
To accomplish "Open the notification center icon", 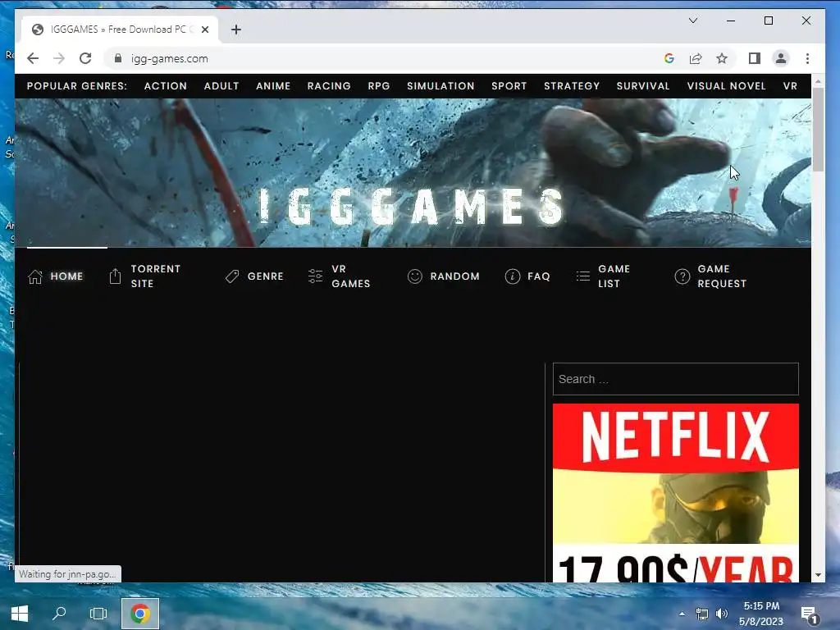I will pos(808,615).
